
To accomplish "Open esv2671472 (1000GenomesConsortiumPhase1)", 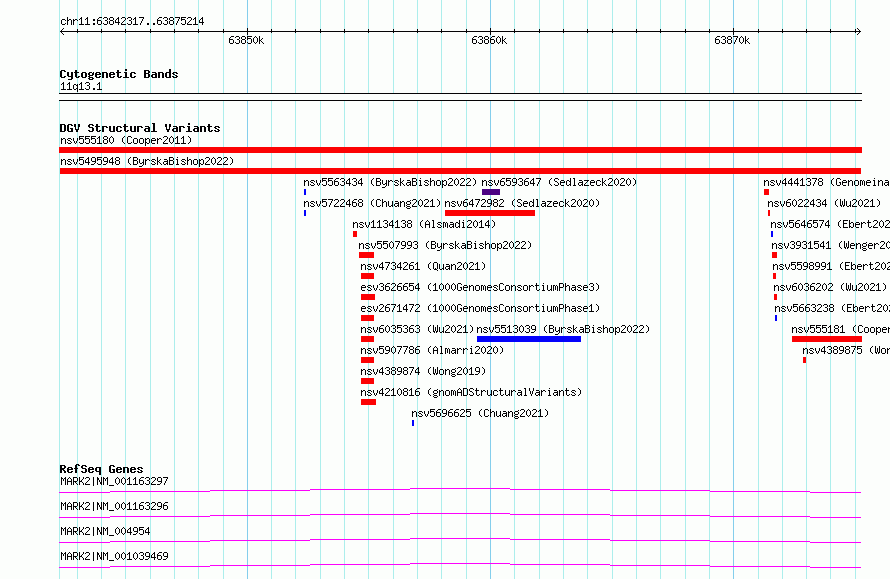I will click(480, 308).
